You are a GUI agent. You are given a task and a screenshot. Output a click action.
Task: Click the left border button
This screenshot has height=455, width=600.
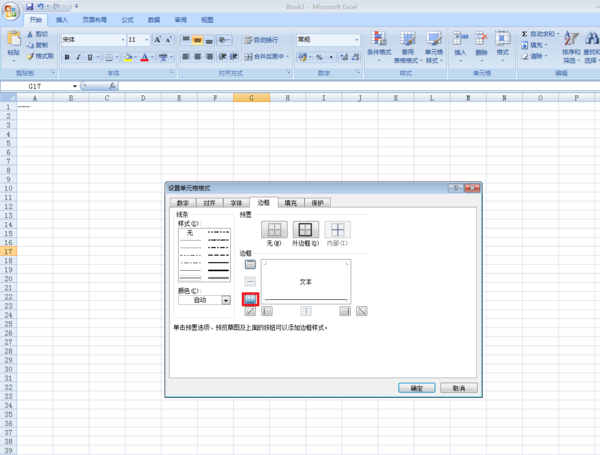point(267,312)
